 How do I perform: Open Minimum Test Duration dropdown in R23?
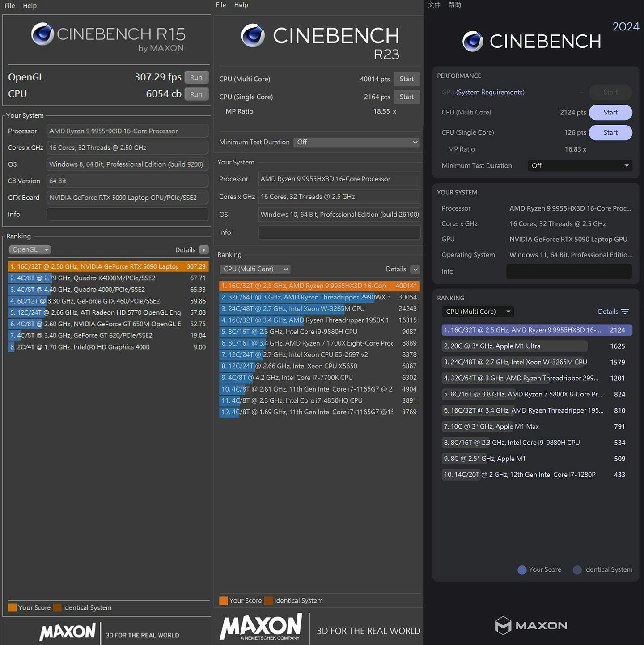(x=357, y=142)
